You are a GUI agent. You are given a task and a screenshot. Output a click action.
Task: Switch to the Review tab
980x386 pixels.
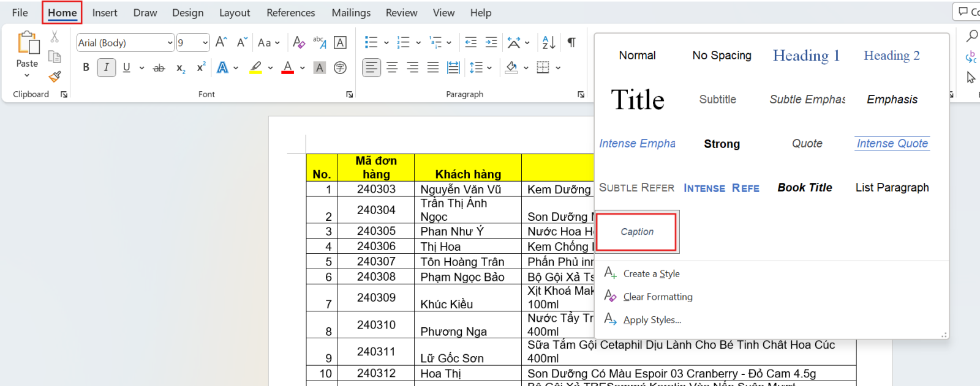click(x=401, y=13)
